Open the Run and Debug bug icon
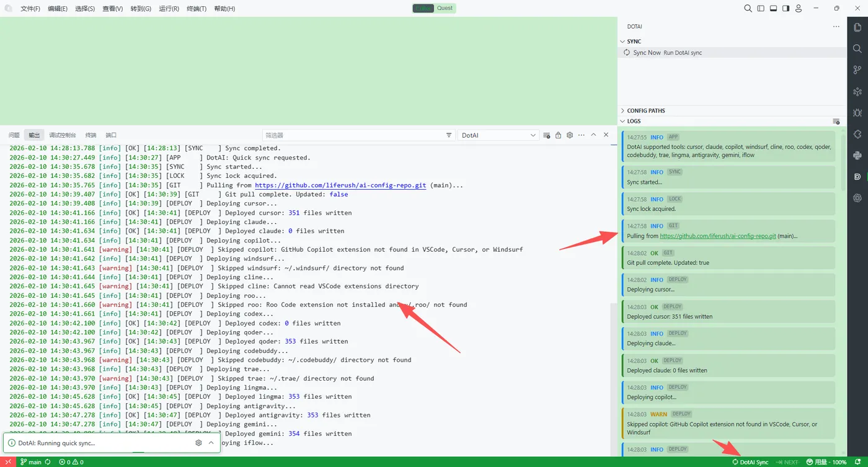868x467 pixels. pos(857,113)
